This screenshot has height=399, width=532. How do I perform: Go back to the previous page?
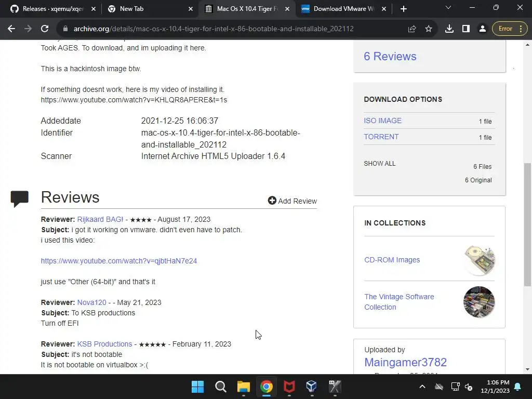pyautogui.click(x=11, y=29)
